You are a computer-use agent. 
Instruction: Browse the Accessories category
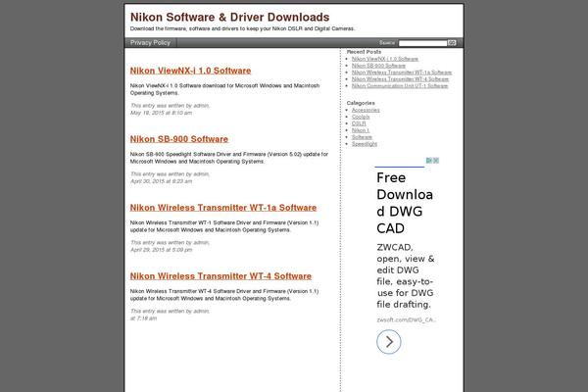pos(366,110)
